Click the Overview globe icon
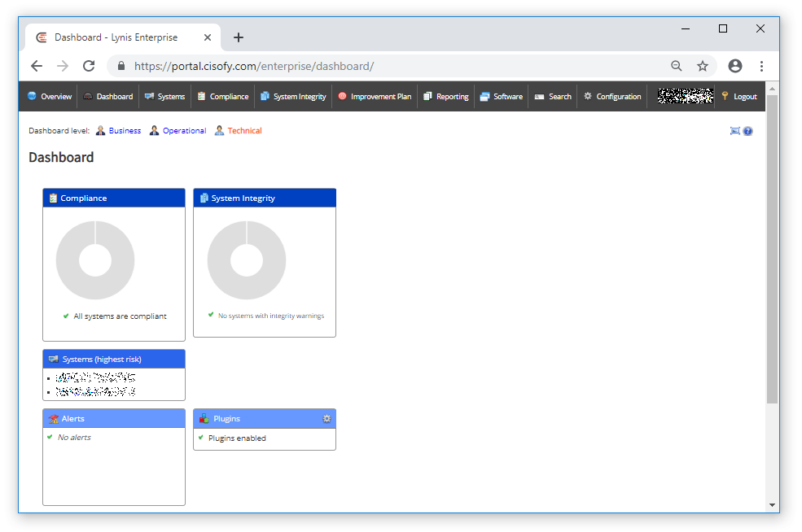 [32, 95]
